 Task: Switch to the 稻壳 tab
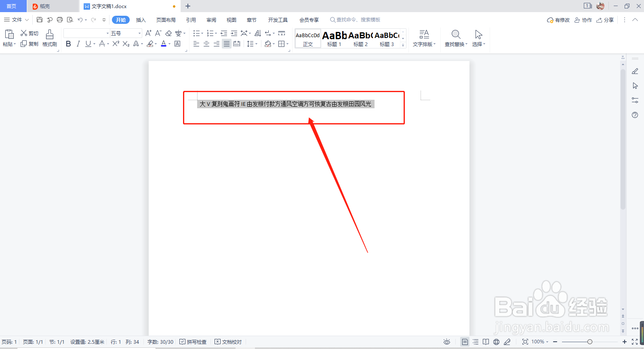click(x=53, y=6)
